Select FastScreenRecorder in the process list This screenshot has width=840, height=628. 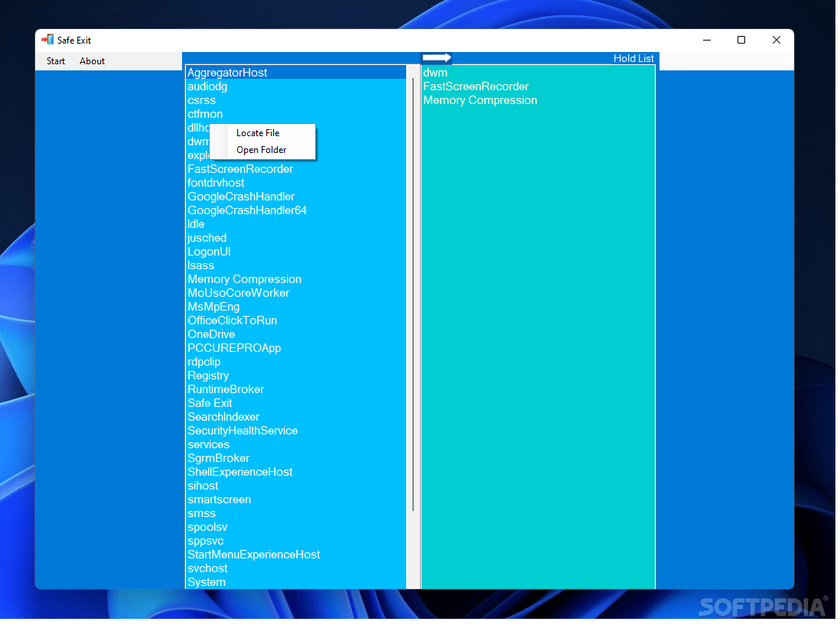(x=297, y=170)
